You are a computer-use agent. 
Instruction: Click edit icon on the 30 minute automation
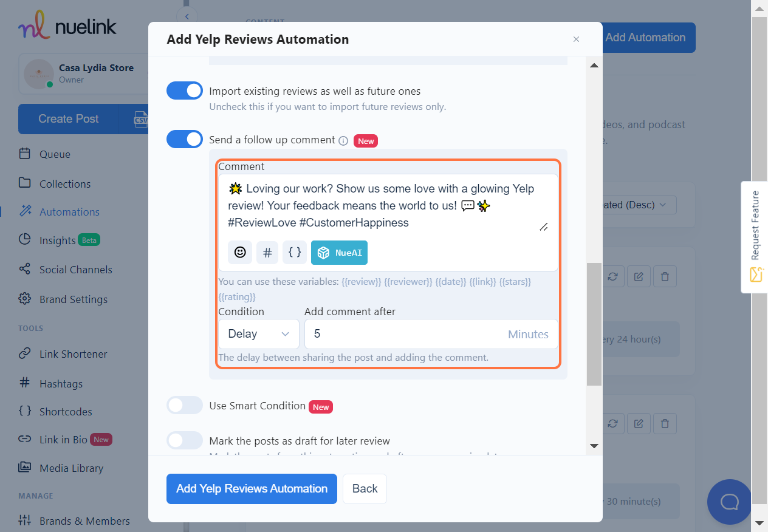click(x=639, y=423)
